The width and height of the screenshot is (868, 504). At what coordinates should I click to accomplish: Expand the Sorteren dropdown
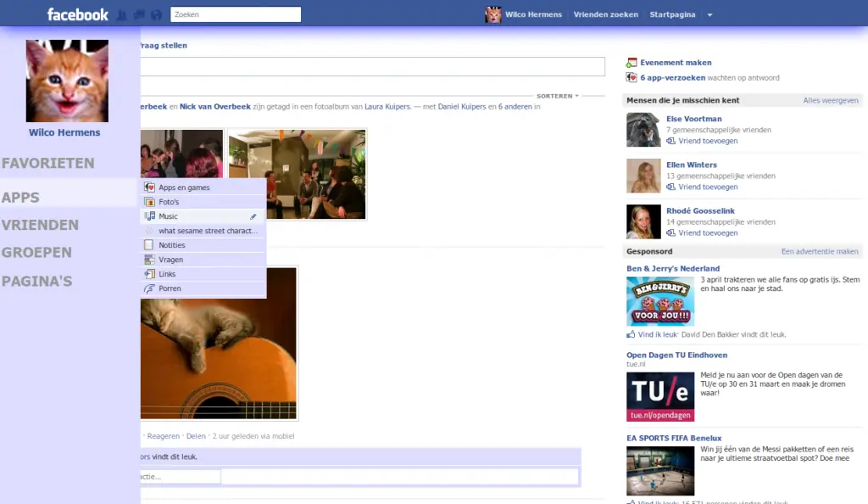558,96
